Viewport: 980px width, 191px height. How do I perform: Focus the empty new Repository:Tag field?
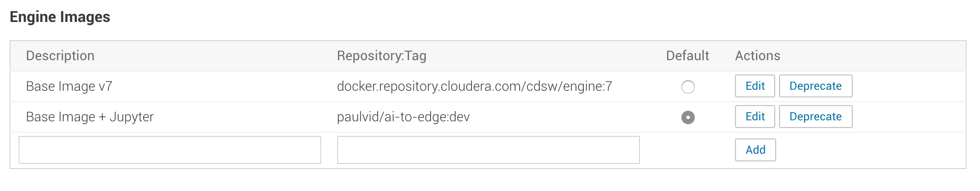pyautogui.click(x=488, y=150)
